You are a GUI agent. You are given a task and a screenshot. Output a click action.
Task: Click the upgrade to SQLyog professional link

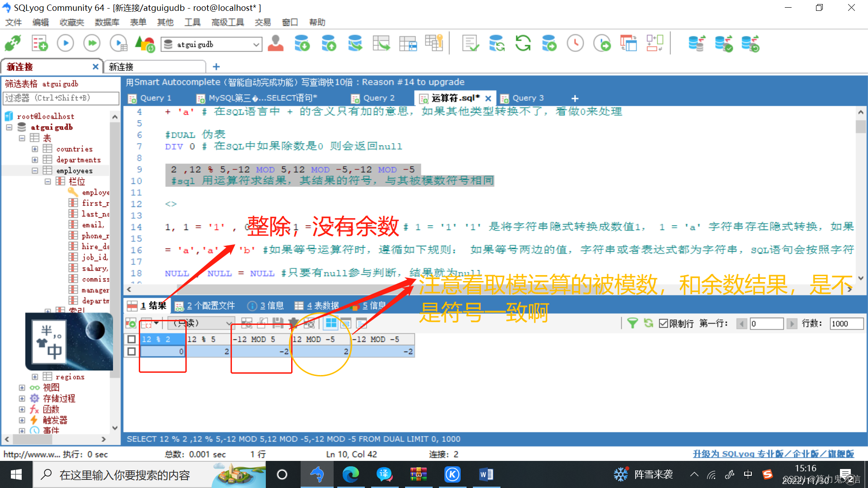coord(773,454)
